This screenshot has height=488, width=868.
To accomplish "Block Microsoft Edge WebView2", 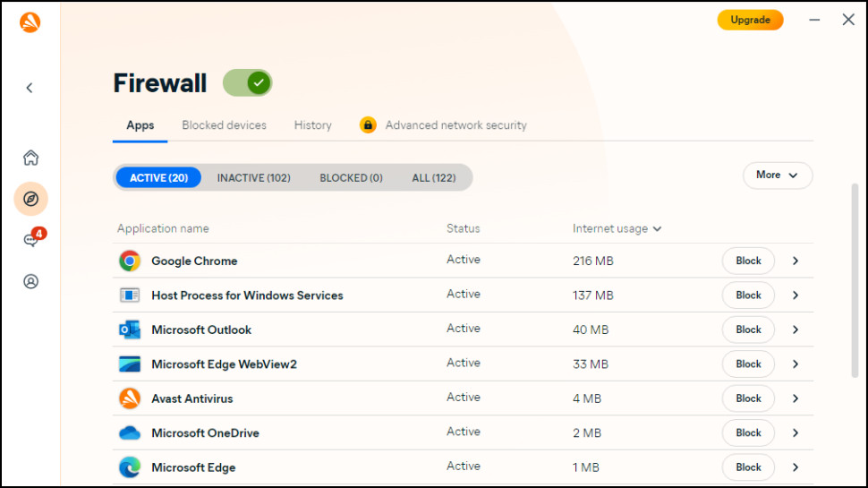I will (x=748, y=364).
